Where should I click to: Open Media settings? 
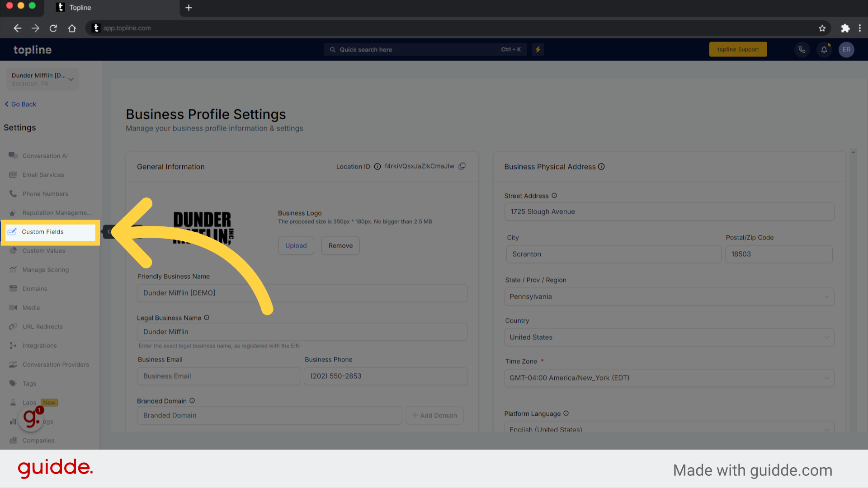(x=31, y=308)
